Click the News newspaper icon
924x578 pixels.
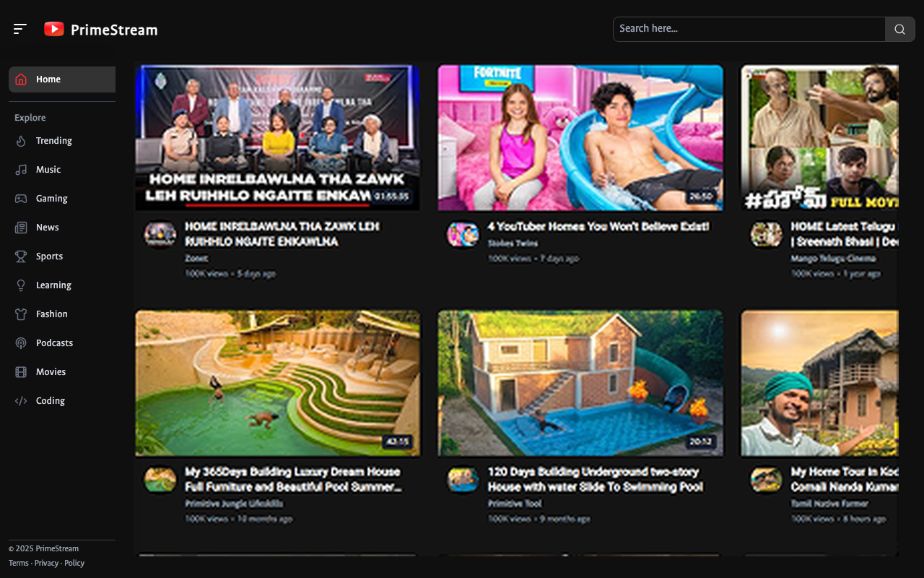coord(21,228)
